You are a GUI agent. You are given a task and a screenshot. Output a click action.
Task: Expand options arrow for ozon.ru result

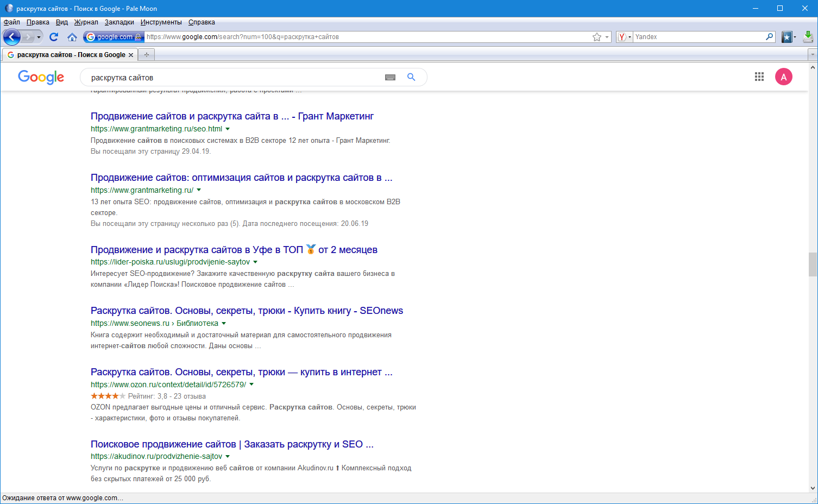251,385
